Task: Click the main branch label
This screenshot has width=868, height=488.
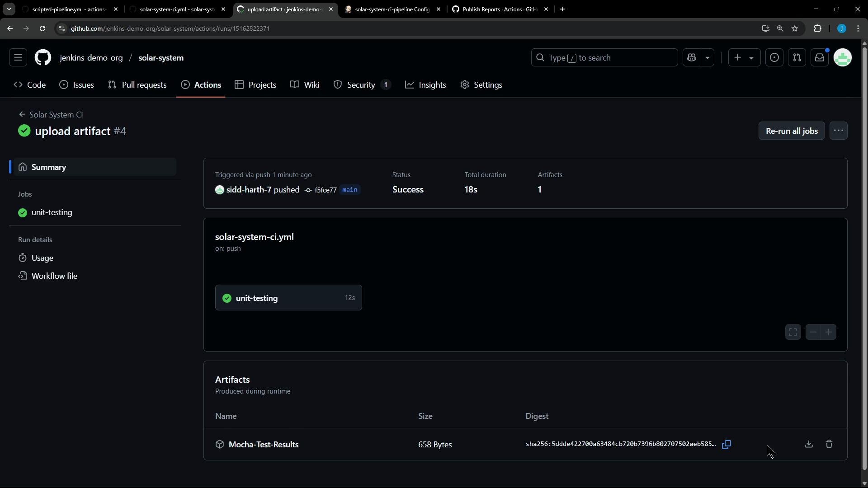Action: pos(350,190)
